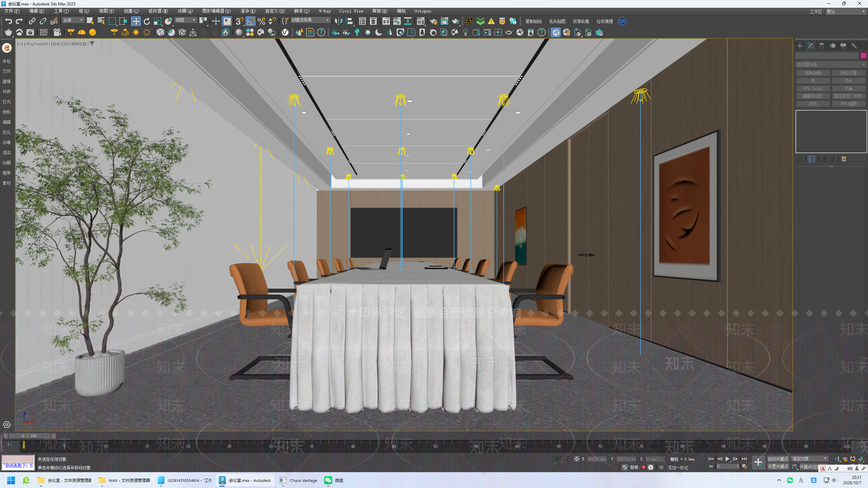The width and height of the screenshot is (868, 488).
Task: Expand the named selection sets dropdown
Action: (x=310, y=21)
